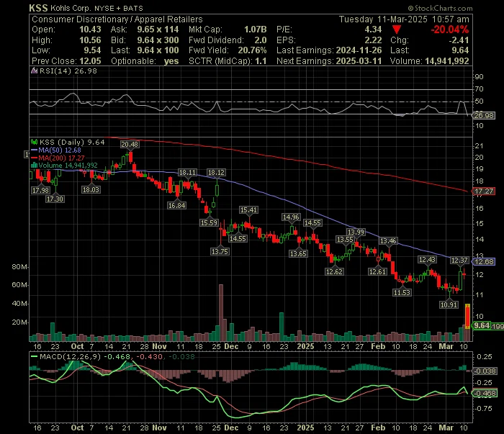Click the 14.55 label under the December candles
The image size is (504, 434).
(x=238, y=239)
